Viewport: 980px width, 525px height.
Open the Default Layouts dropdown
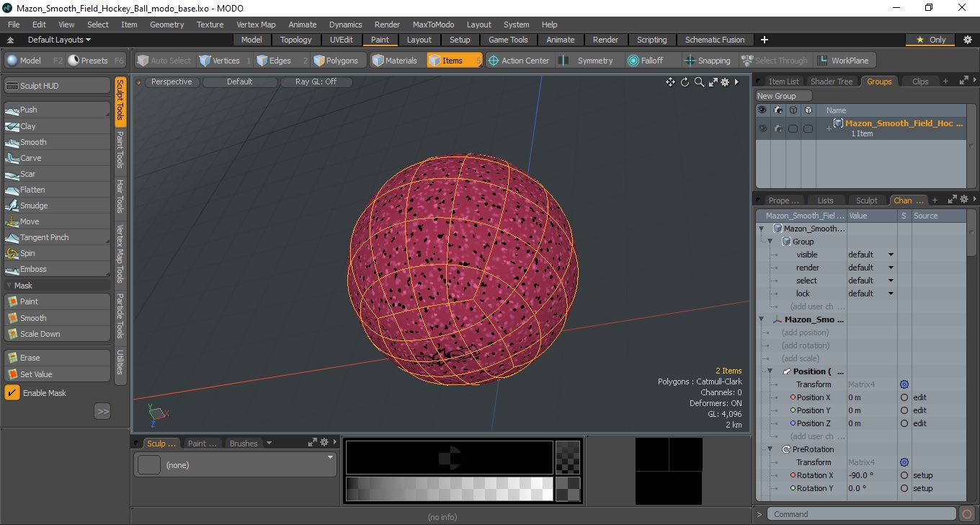tap(59, 40)
